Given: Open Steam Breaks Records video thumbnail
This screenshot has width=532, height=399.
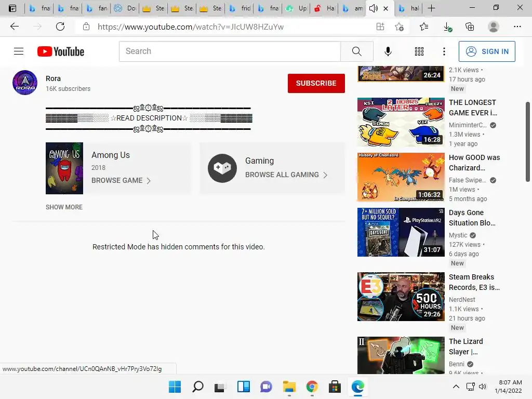Looking at the screenshot, I should click(x=401, y=297).
